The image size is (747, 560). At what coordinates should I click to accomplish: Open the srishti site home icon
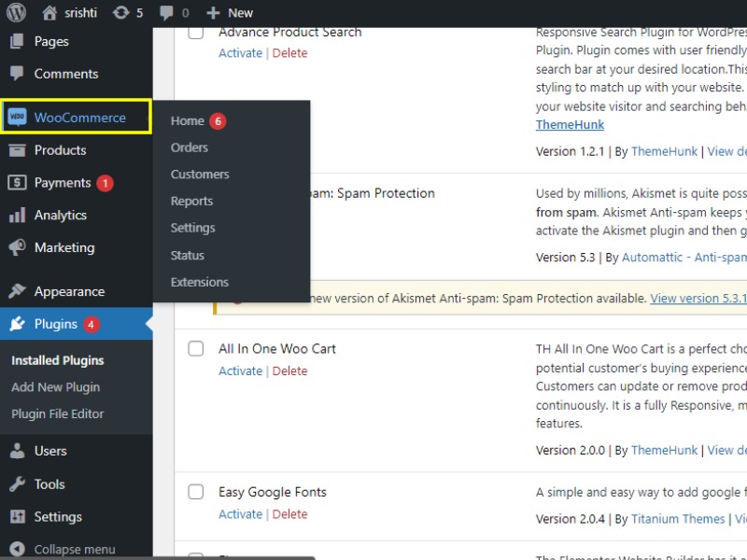tap(49, 13)
